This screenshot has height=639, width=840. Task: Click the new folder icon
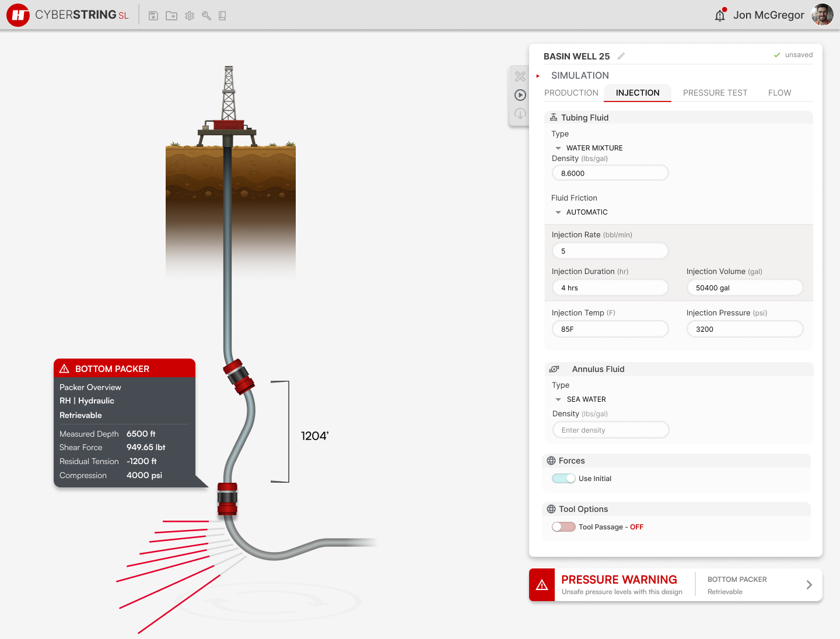[171, 16]
